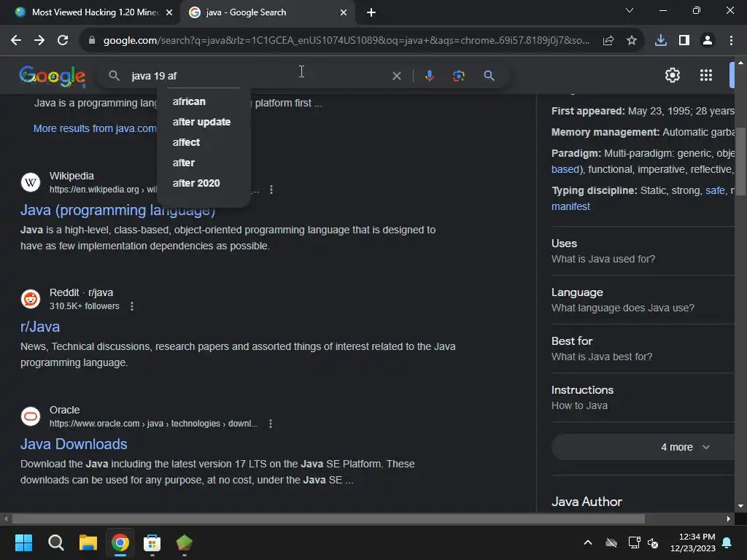Viewport: 747px width, 560px height.
Task: Close the java Google Search tab
Action: click(x=344, y=12)
